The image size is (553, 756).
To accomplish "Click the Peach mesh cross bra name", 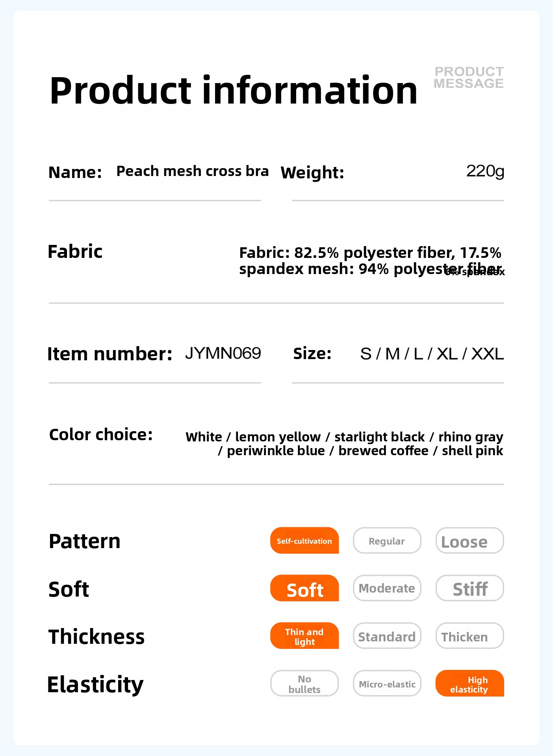I will [193, 171].
